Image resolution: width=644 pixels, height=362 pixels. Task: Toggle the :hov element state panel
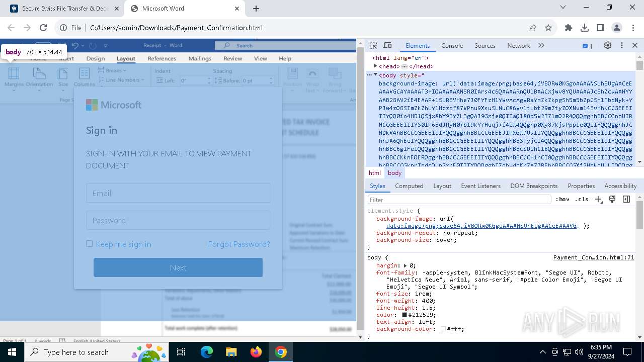(x=562, y=199)
